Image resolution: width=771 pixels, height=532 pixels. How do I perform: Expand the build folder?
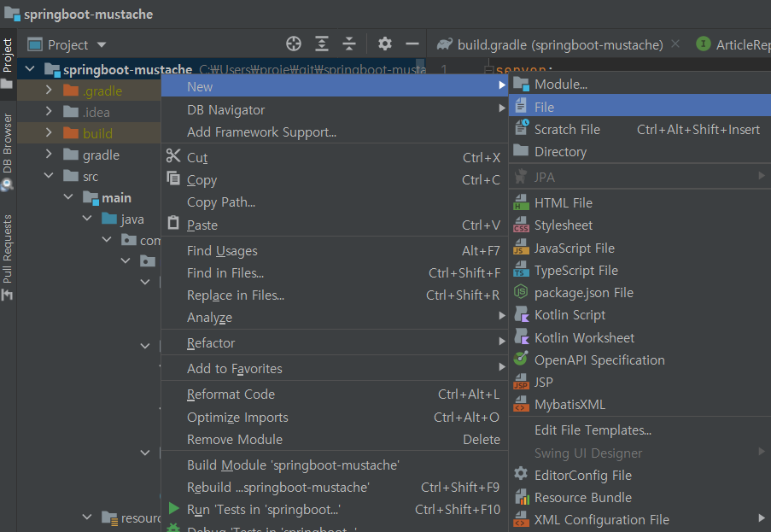tap(48, 132)
